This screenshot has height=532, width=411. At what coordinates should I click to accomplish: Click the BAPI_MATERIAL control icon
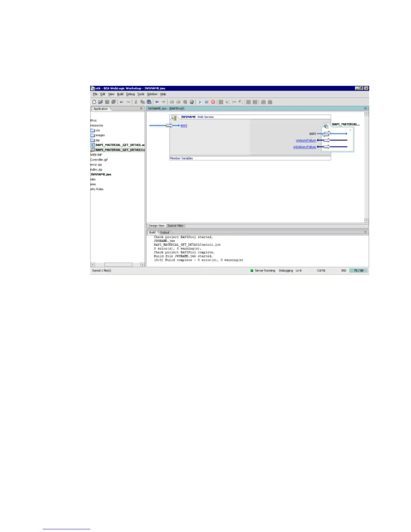point(326,126)
